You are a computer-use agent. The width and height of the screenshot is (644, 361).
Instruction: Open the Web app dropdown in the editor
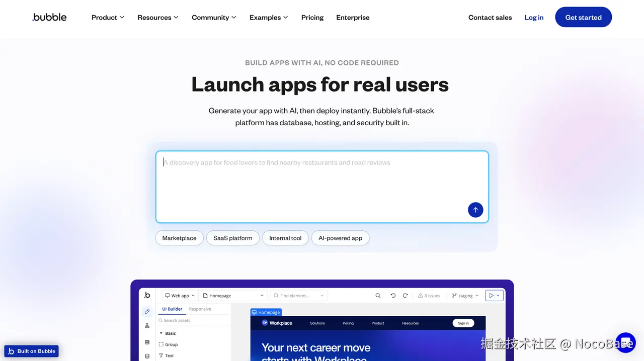click(180, 296)
